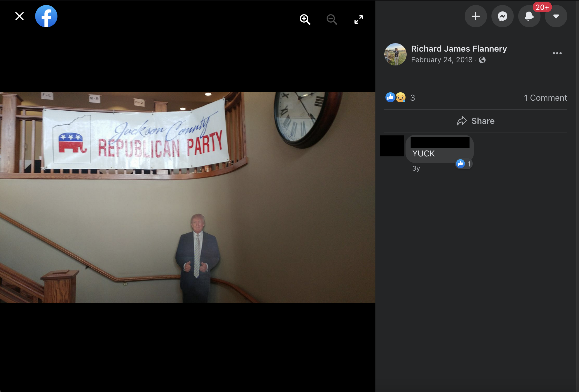Show public audience globe info
Screen dimensions: 579x392
click(x=482, y=60)
